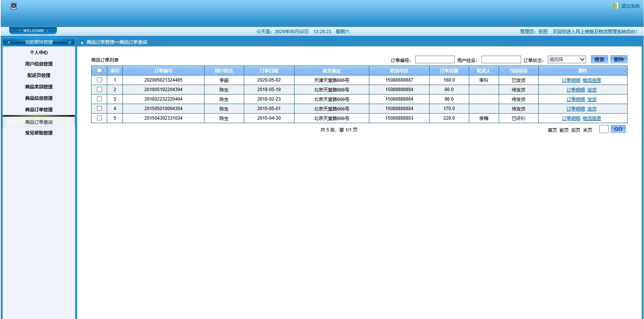
Task: Open the 订单状态 dropdown
Action: pyautogui.click(x=567, y=59)
